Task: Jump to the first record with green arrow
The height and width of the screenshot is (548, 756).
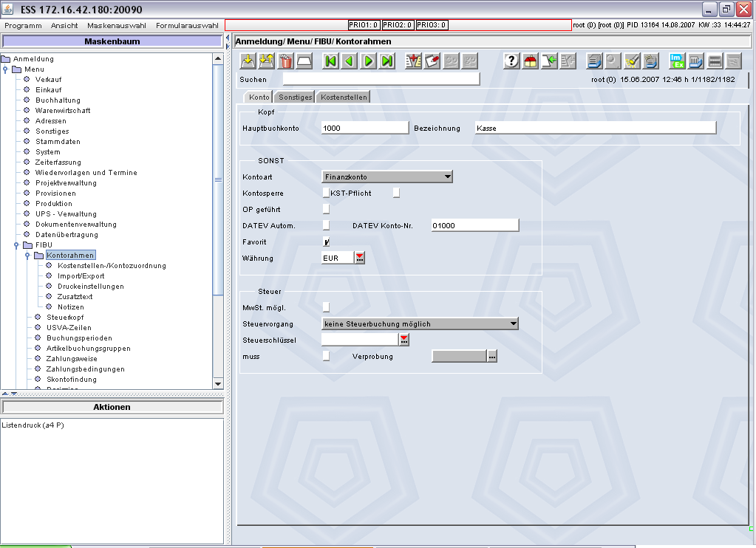Action: [x=331, y=61]
